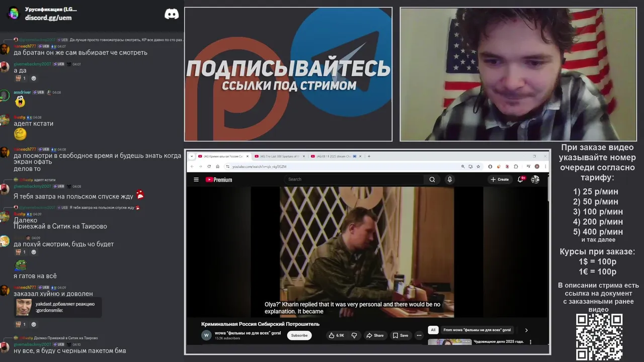Click message 'Приезжай в Ситик на Таирово'
Image resolution: width=644 pixels, height=362 pixels.
60,226
